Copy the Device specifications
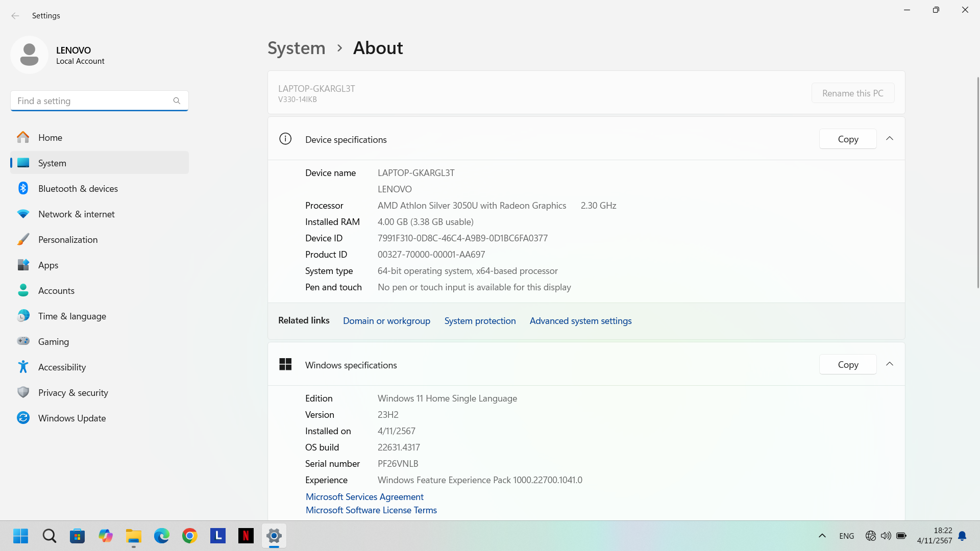The width and height of the screenshot is (980, 551). click(848, 139)
